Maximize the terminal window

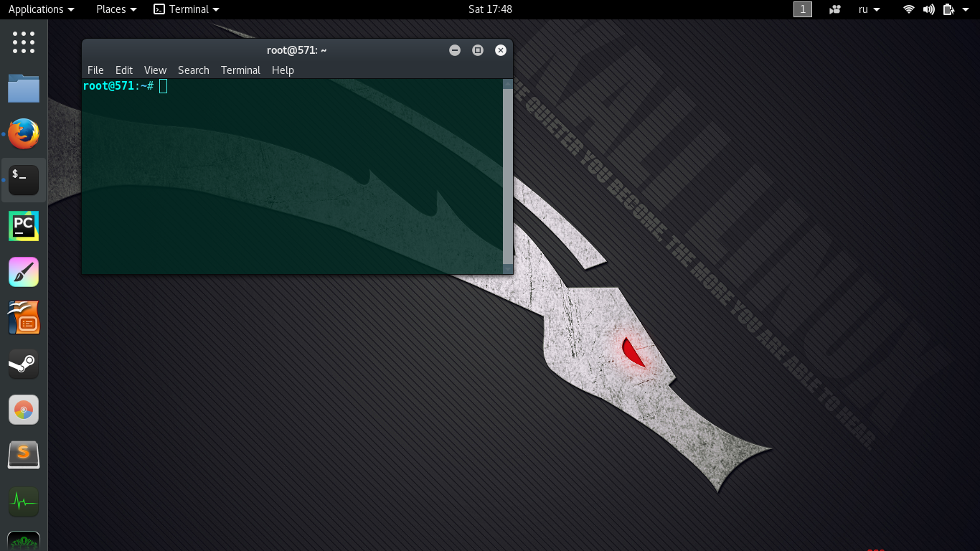tap(478, 50)
